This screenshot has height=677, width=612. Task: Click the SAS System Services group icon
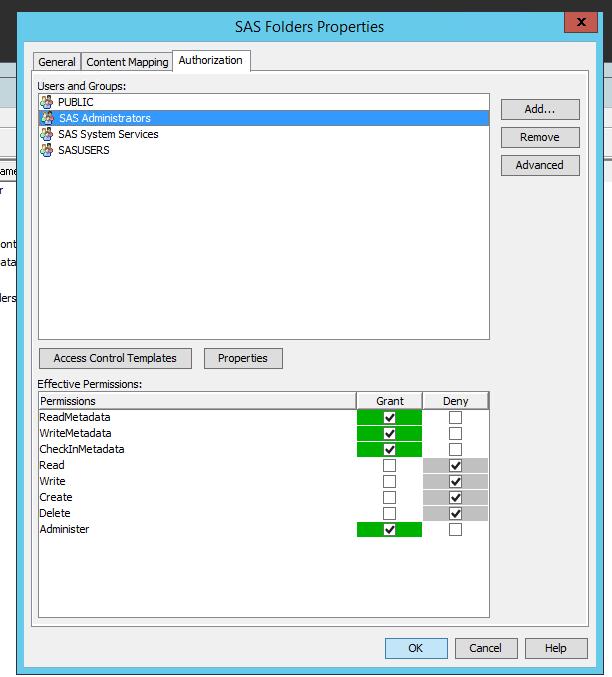pyautogui.click(x=47, y=134)
